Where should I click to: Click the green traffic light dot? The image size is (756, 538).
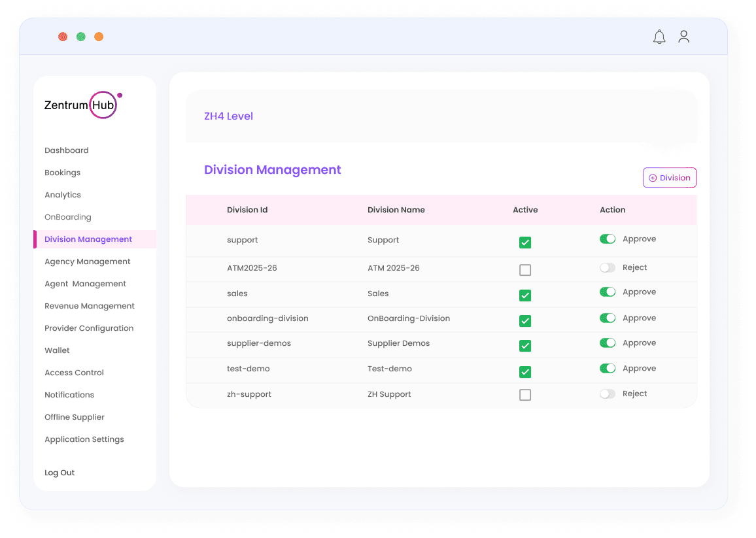(81, 37)
